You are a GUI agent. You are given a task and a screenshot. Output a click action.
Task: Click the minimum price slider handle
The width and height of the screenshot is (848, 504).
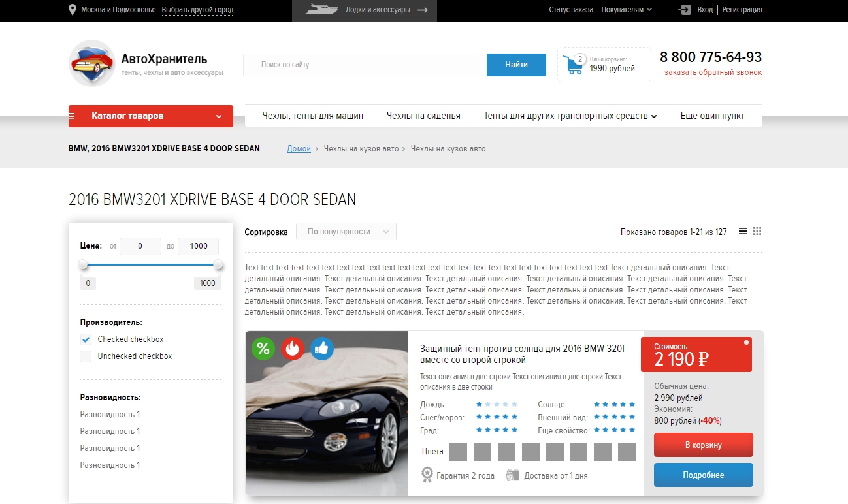click(x=83, y=264)
